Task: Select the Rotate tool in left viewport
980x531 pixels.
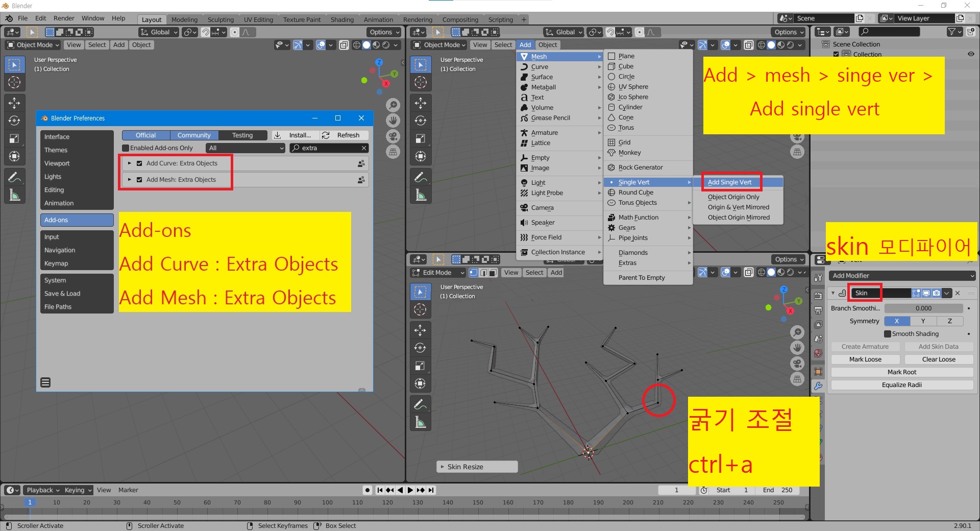Action: (14, 121)
